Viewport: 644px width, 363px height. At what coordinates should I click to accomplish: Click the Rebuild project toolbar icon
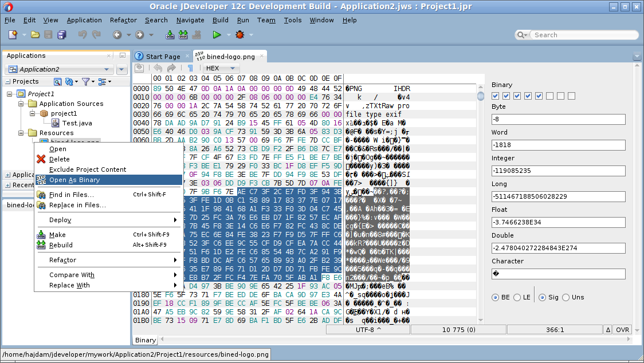point(183,35)
